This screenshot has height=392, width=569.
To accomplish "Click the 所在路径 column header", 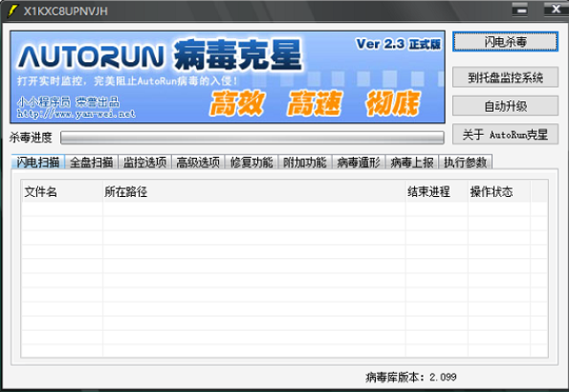I will [254, 191].
